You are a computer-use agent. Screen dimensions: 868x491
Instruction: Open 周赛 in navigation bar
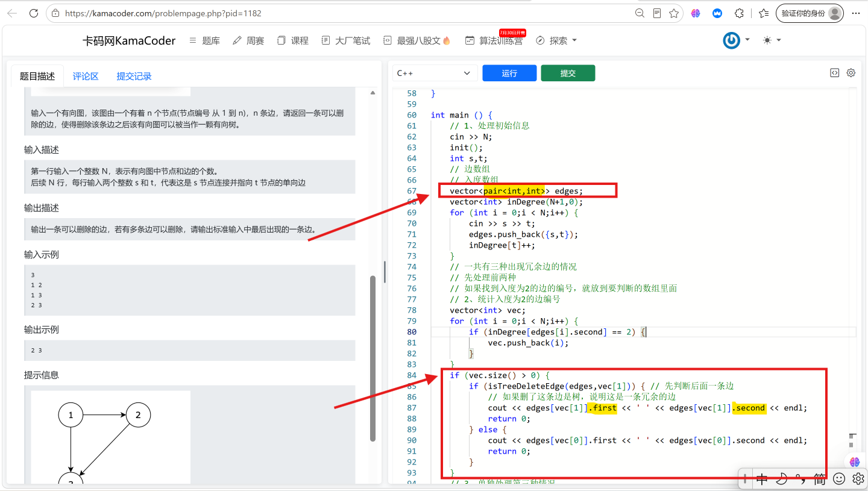248,40
